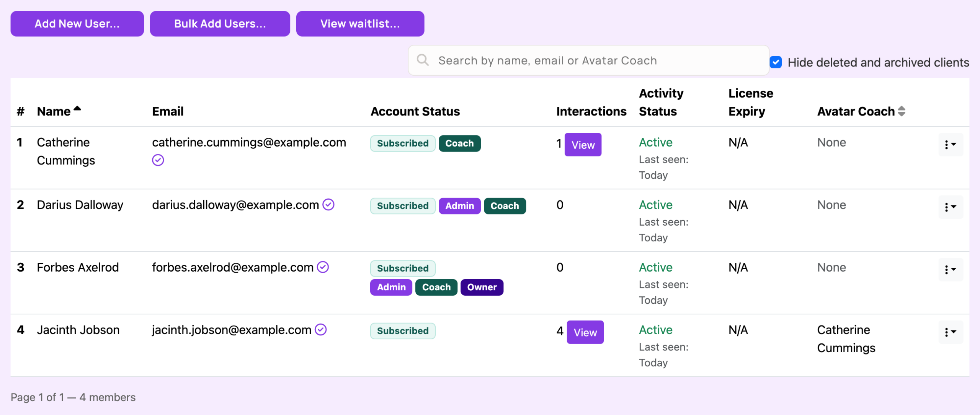View Catherine Cummings' interactions
This screenshot has width=980, height=415.
point(583,145)
